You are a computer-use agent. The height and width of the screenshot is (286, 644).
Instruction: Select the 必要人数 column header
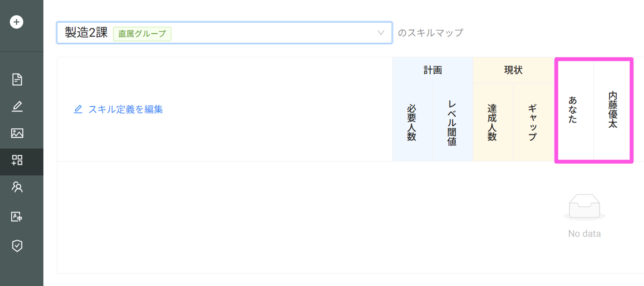(412, 122)
